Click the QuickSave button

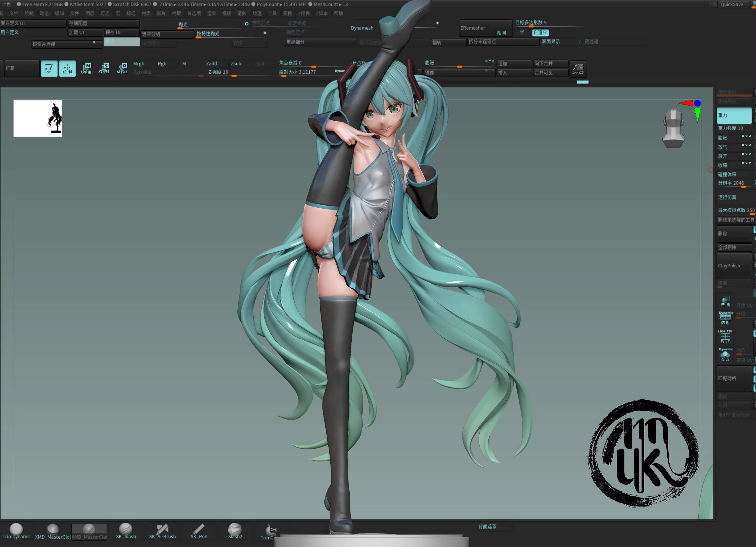click(731, 4)
